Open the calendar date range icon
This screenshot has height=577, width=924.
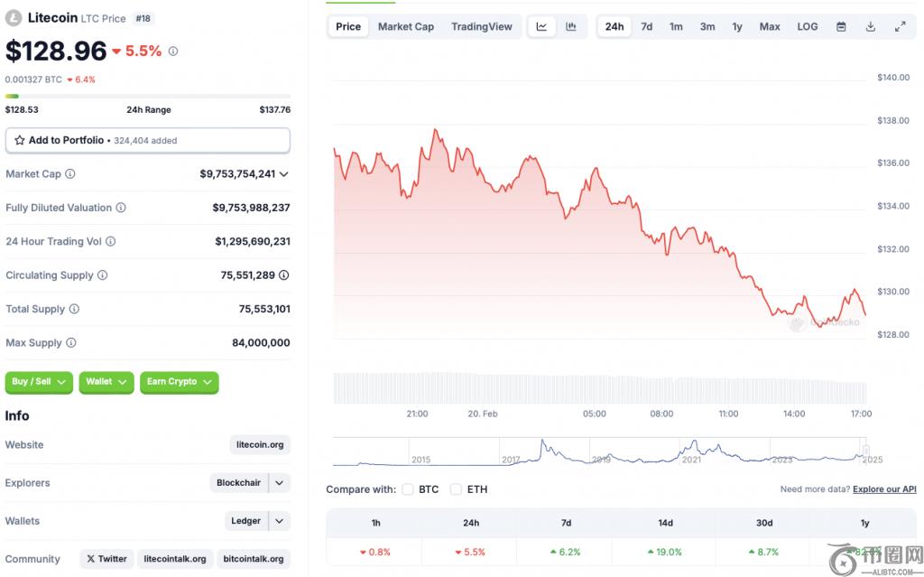[x=841, y=27]
